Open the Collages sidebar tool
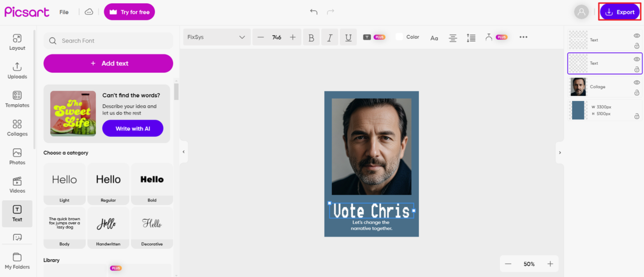Image resolution: width=644 pixels, height=277 pixels. coord(17,128)
